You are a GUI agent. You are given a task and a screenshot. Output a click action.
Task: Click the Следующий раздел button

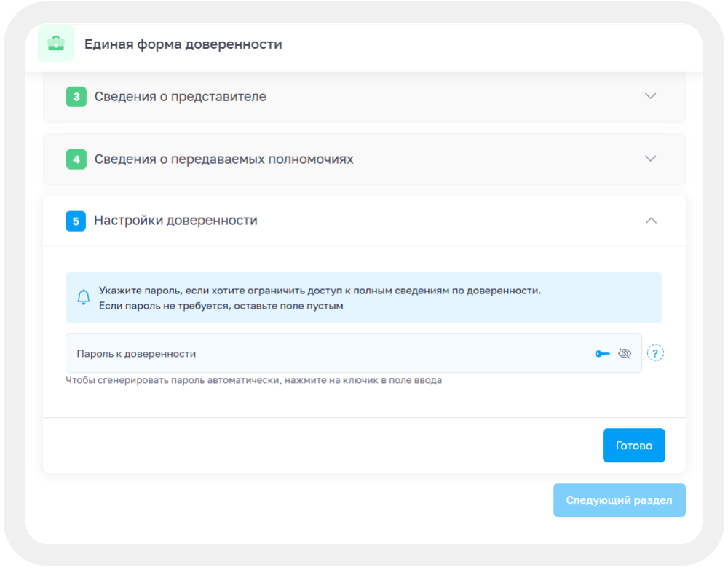point(619,500)
